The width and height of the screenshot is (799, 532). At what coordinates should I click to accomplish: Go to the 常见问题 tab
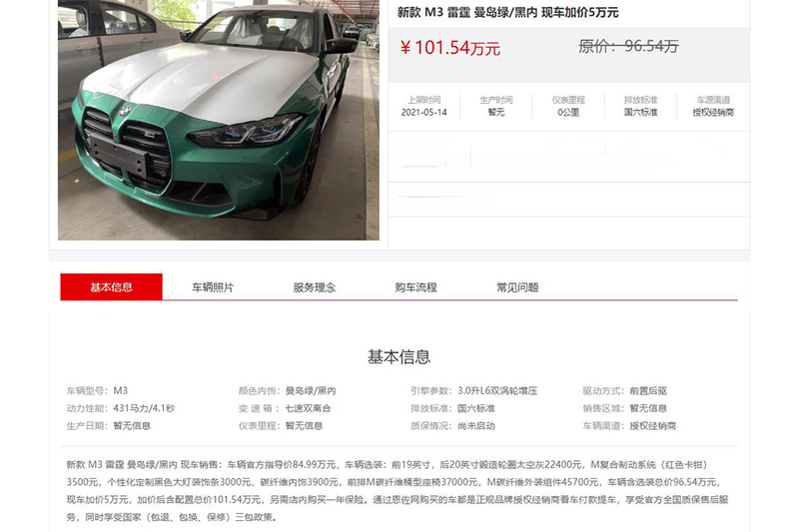point(517,287)
